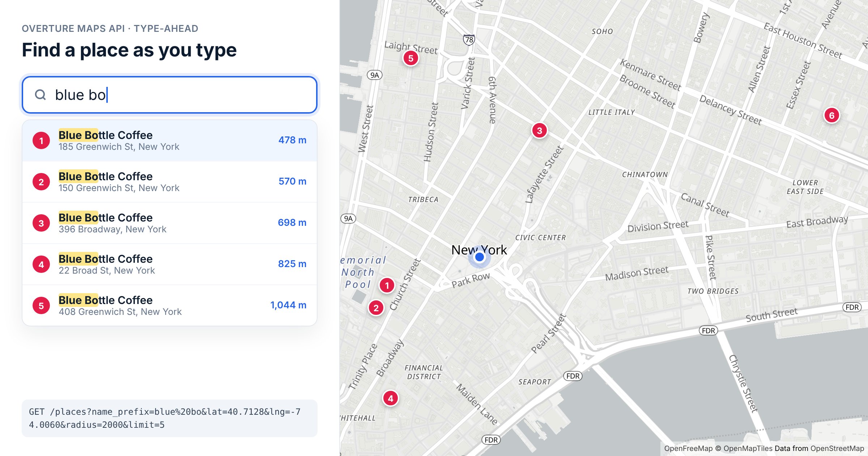This screenshot has width=868, height=456.
Task: Click map marker 6 near Essex Street
Action: pyautogui.click(x=832, y=115)
